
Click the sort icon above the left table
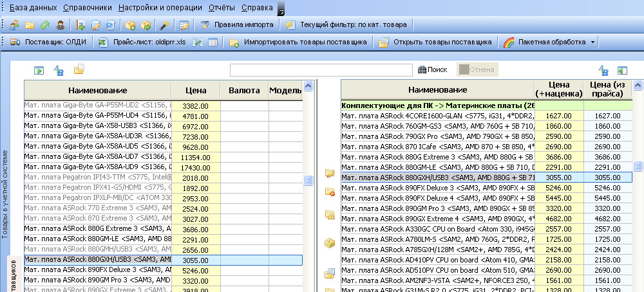[x=59, y=71]
